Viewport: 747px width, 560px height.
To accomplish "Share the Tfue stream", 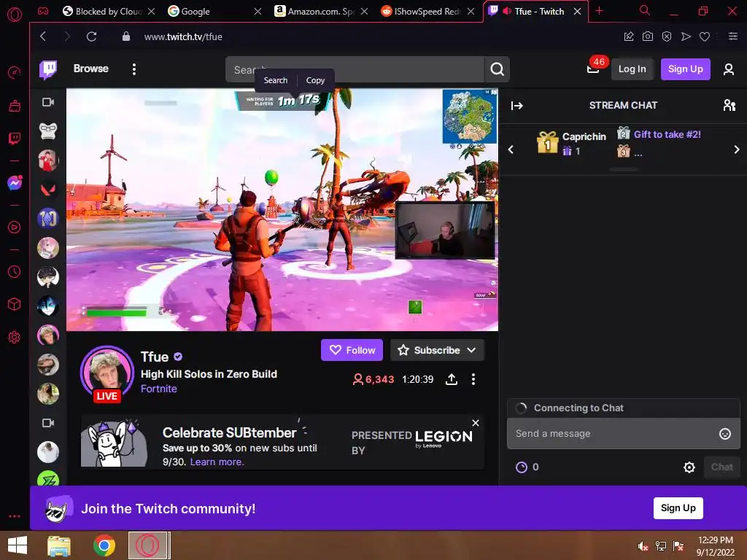I will [451, 379].
